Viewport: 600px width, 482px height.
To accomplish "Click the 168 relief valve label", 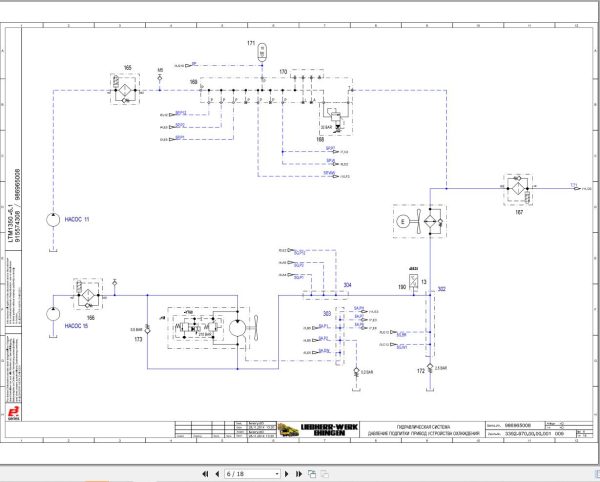I will 320,139.
